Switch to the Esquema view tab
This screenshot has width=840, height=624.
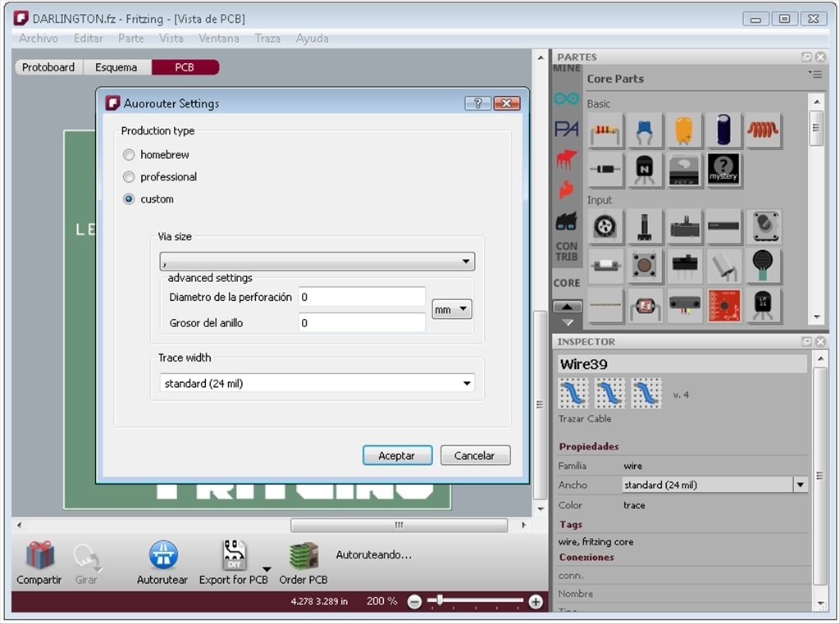point(116,67)
